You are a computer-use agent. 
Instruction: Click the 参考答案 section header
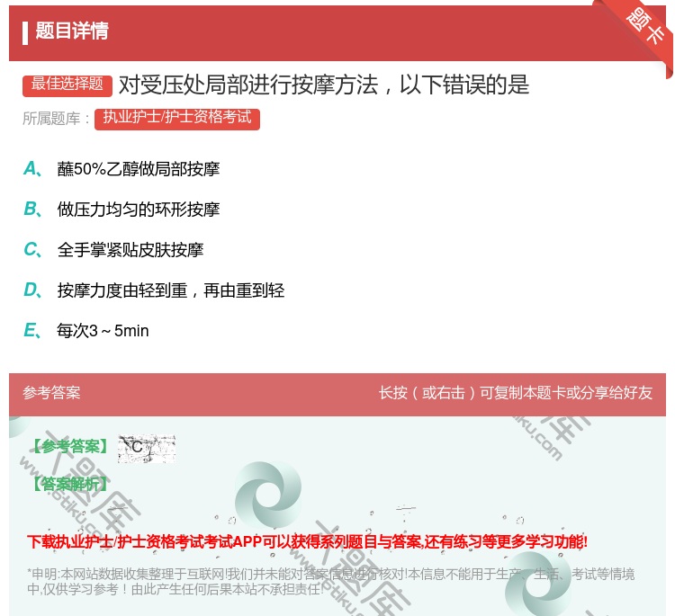pos(51,392)
